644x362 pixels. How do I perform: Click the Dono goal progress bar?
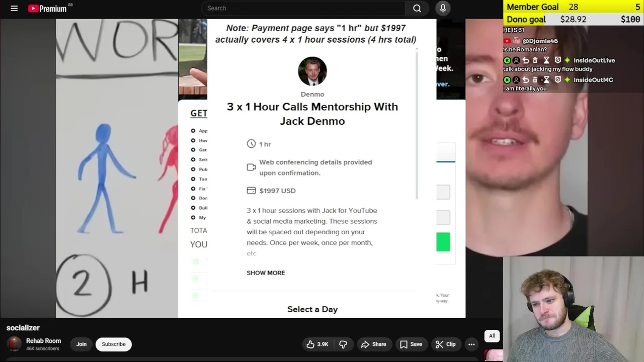tap(574, 19)
